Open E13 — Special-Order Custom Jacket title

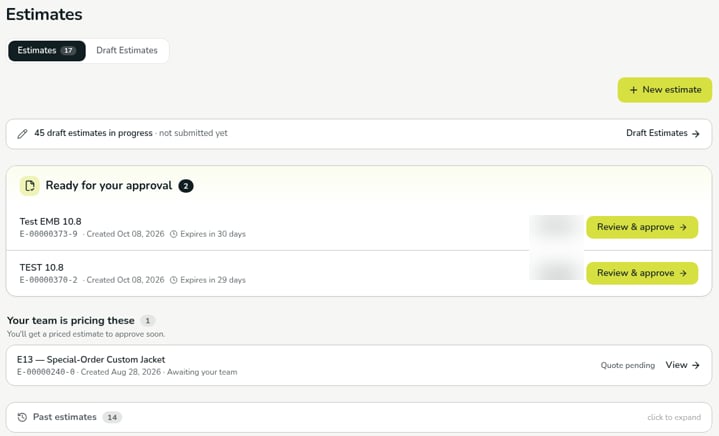point(91,359)
